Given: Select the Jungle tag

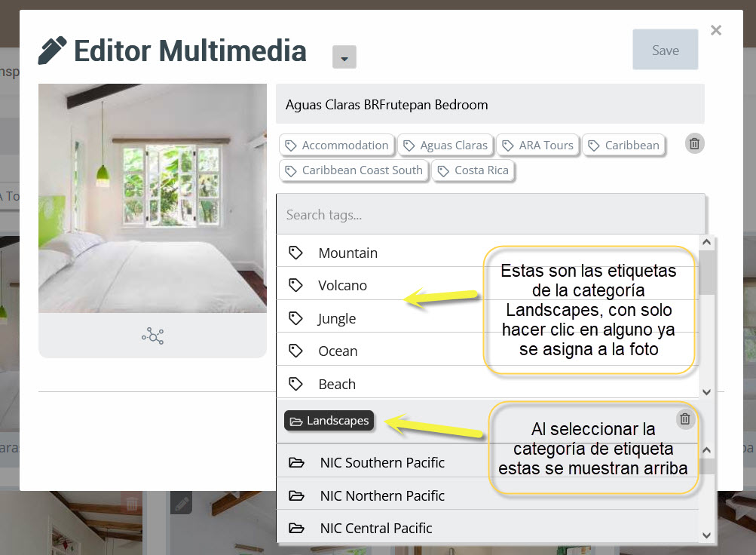Looking at the screenshot, I should [336, 319].
